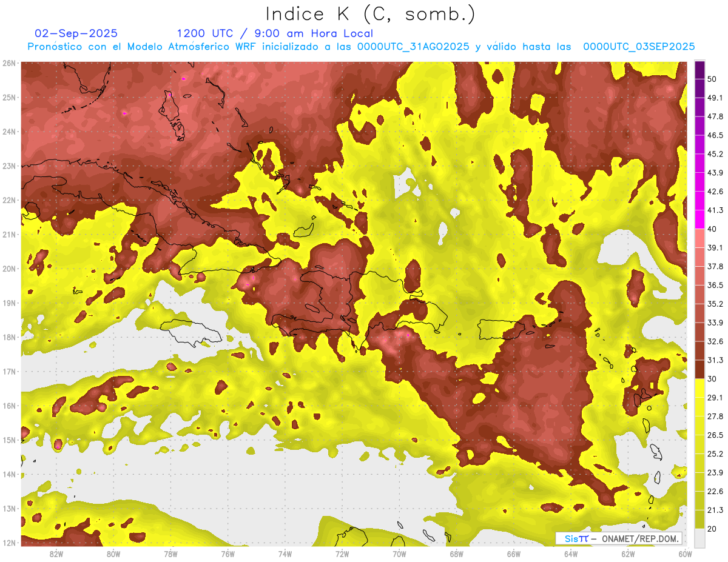Click longitude axis label '62W'
Viewport: 728px width, 562px height.
[x=629, y=554]
